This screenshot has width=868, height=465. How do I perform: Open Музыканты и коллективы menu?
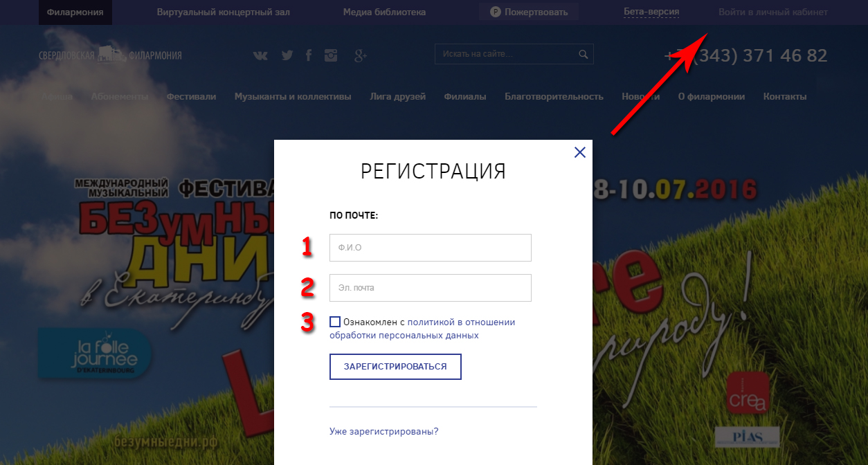coord(293,96)
